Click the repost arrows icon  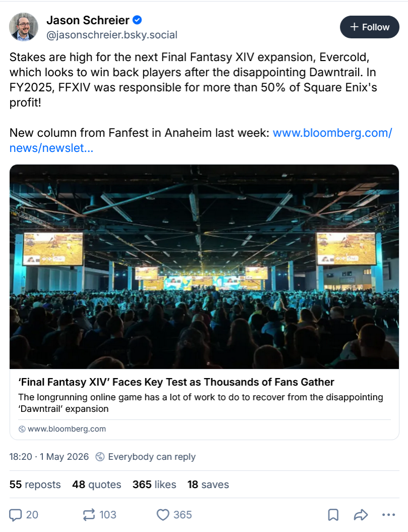89,515
